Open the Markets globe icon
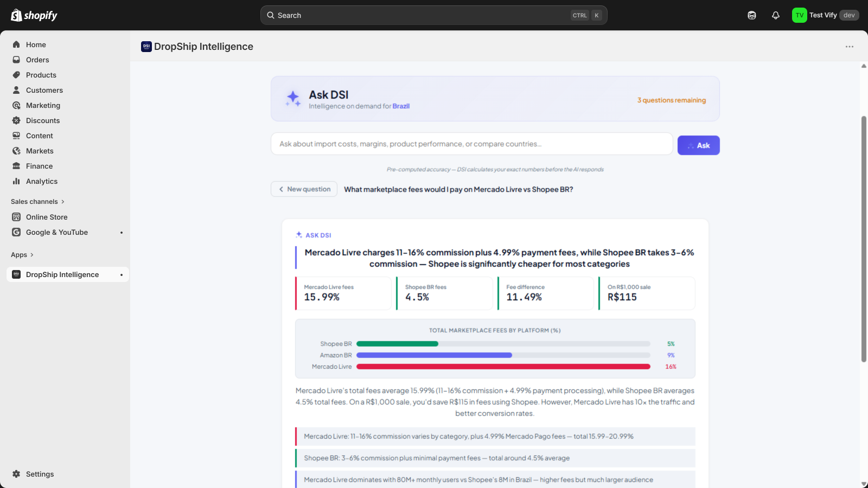The image size is (868, 488). (16, 151)
